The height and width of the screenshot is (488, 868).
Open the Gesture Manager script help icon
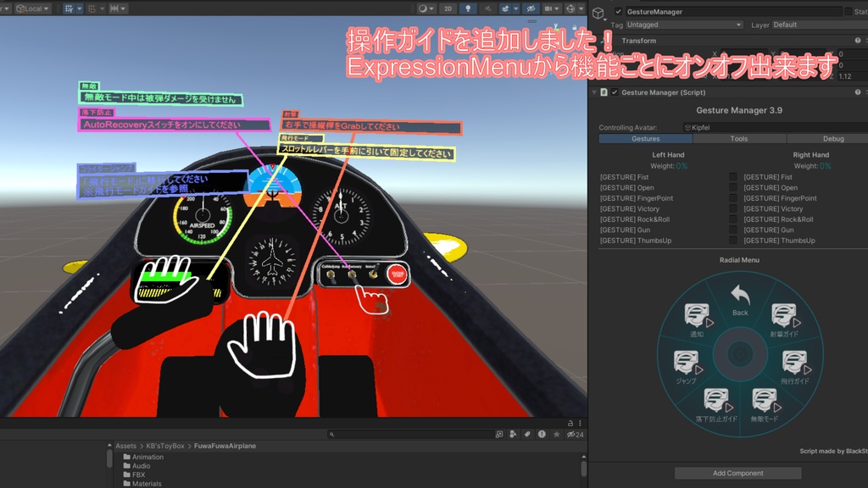858,92
